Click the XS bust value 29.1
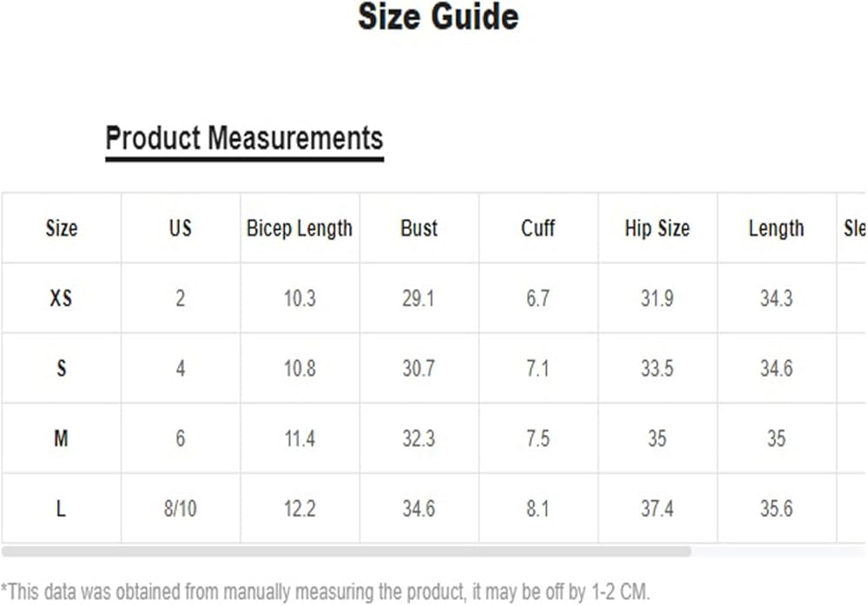Image resolution: width=868 pixels, height=606 pixels. 418,299
